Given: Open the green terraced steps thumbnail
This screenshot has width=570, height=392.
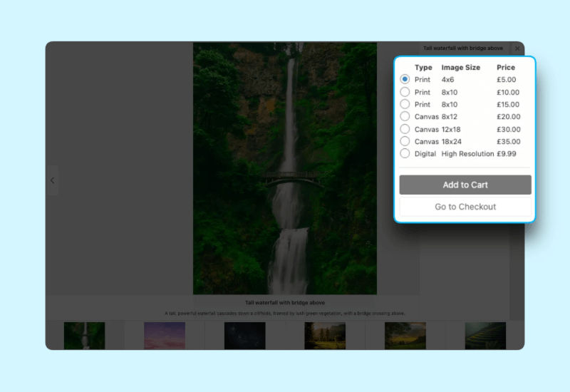Looking at the screenshot, I should [485, 336].
